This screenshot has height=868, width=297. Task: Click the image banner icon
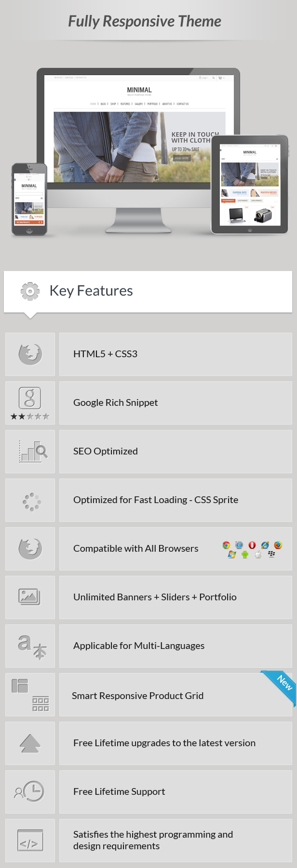tap(29, 597)
